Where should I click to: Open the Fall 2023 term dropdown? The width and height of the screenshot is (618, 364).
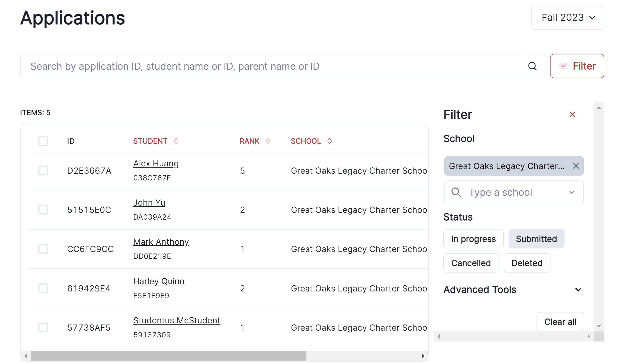[x=567, y=18]
